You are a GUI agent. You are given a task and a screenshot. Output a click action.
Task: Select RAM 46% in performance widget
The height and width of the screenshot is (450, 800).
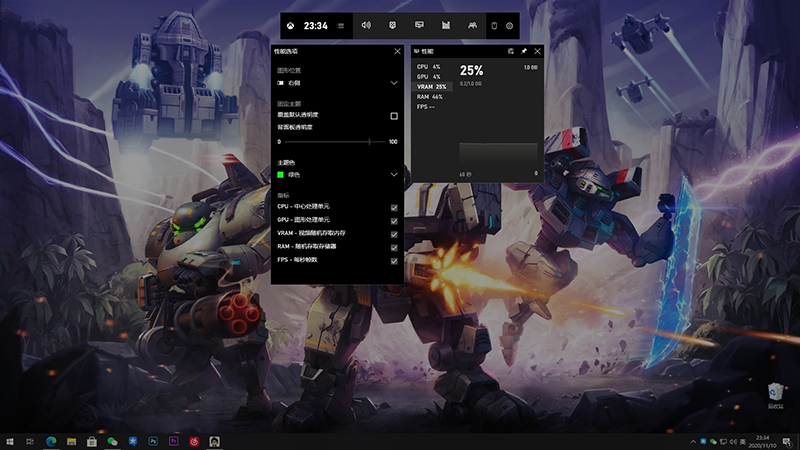pos(430,96)
